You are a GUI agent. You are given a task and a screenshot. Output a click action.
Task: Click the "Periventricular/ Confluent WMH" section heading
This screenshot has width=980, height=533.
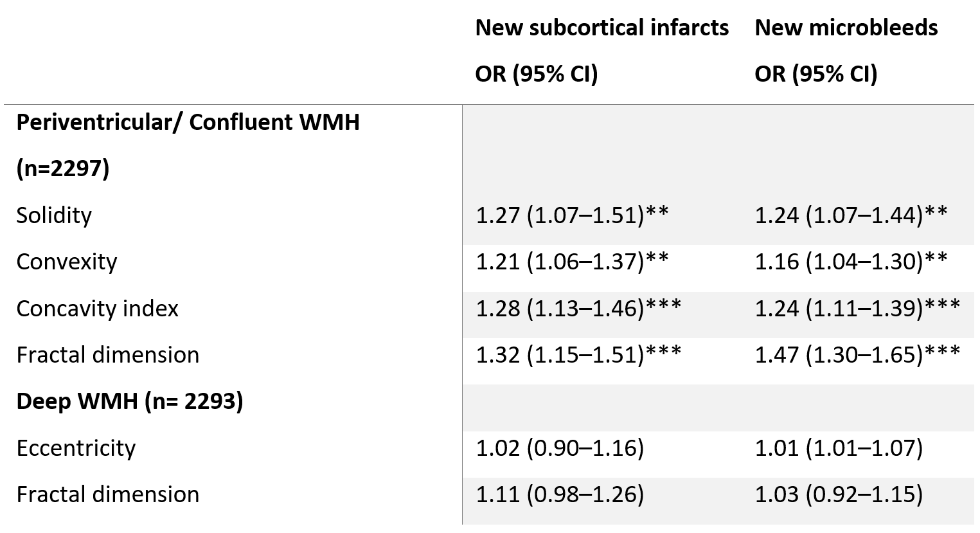(188, 122)
